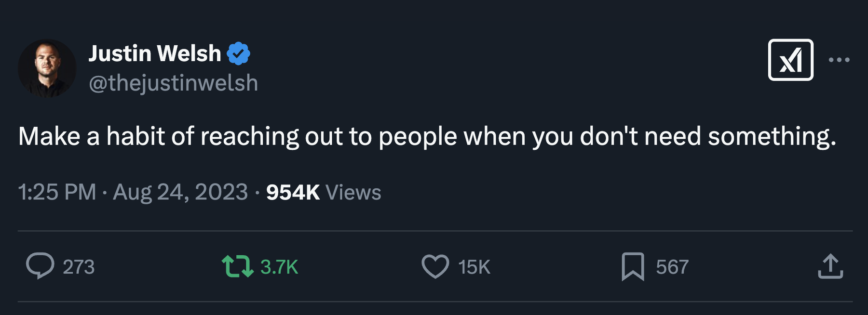
Task: Click the blue verified checkmark badge
Action: tap(239, 53)
